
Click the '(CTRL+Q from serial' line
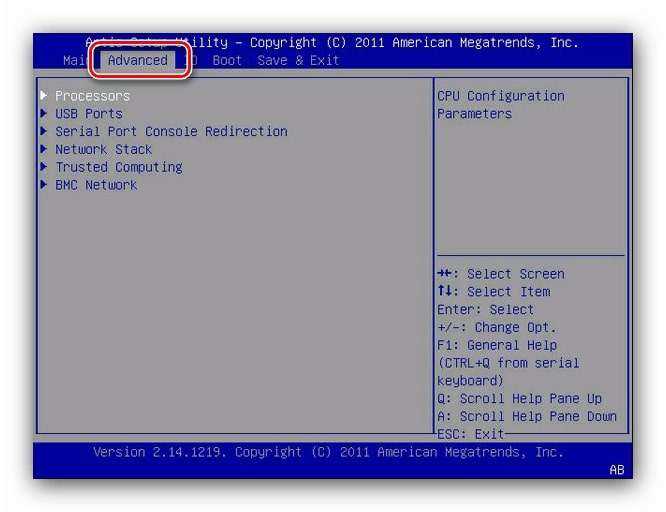pyautogui.click(x=508, y=363)
